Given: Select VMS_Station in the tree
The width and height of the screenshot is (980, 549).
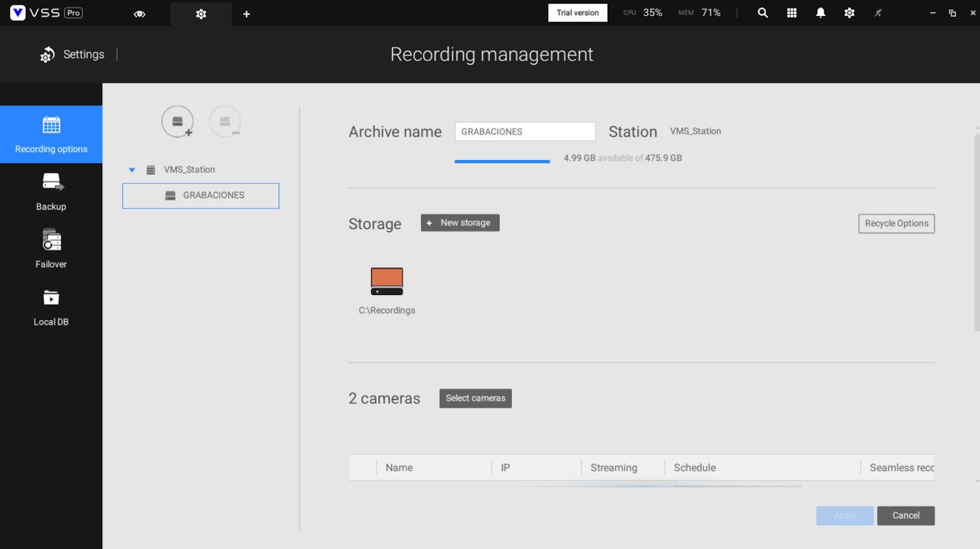Looking at the screenshot, I should 189,170.
